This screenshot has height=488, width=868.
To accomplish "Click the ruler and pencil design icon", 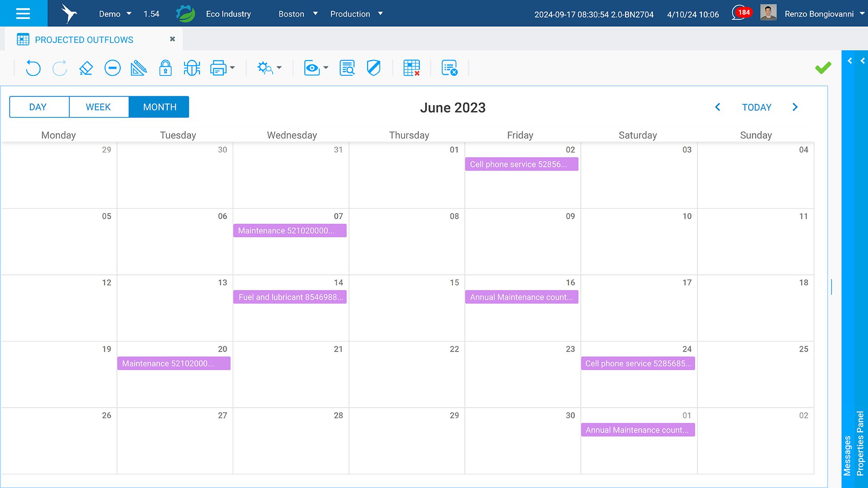I will [139, 68].
